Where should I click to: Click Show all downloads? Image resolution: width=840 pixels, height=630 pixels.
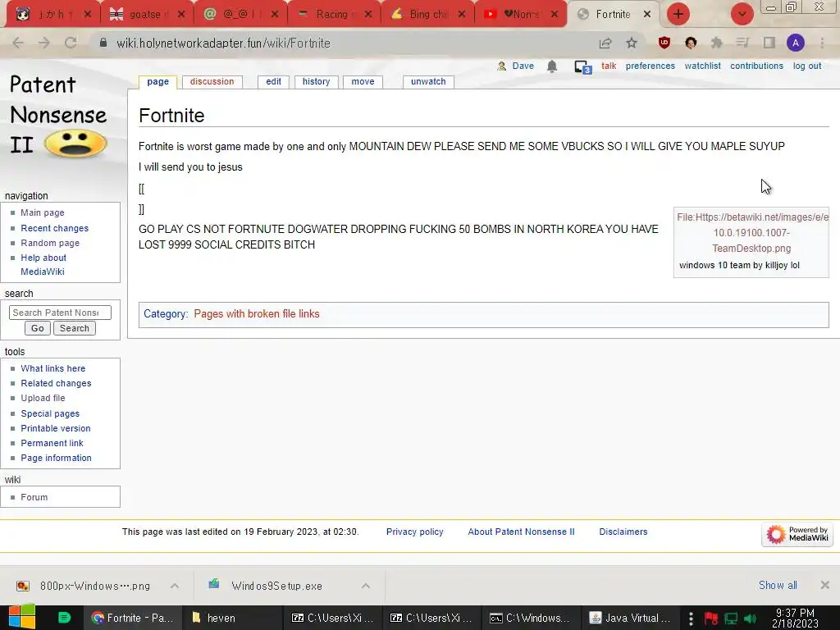coord(778,586)
